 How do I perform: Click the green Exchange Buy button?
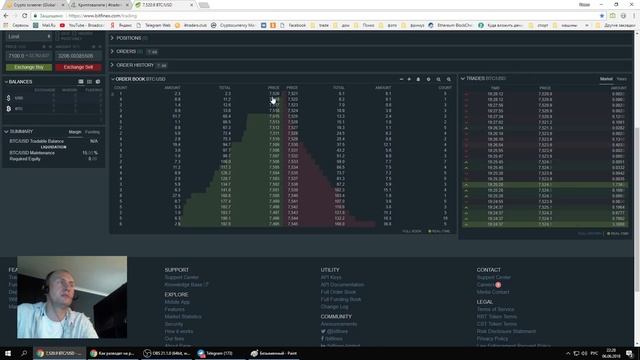point(29,67)
